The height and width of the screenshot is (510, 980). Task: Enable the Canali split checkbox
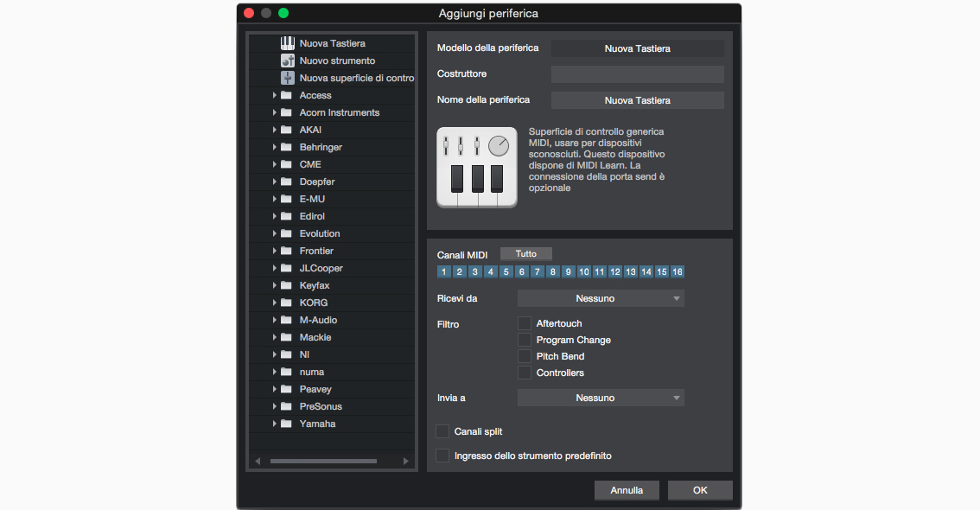[x=442, y=431]
